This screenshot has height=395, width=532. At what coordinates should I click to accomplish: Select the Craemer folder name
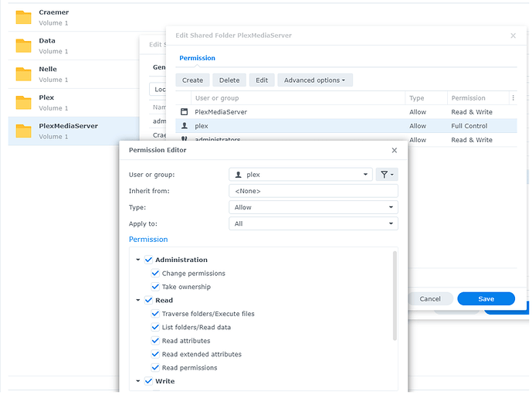tap(53, 12)
